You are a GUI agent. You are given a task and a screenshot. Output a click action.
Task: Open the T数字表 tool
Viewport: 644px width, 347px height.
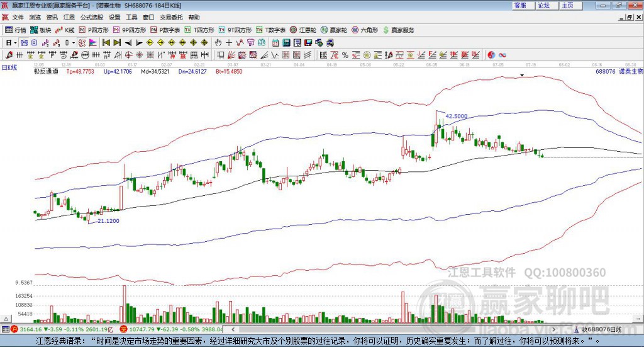(x=270, y=30)
